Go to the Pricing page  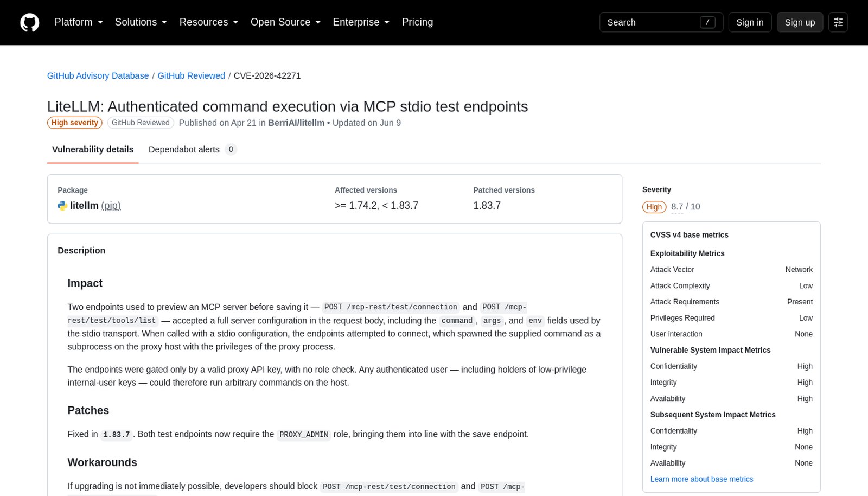coord(418,22)
